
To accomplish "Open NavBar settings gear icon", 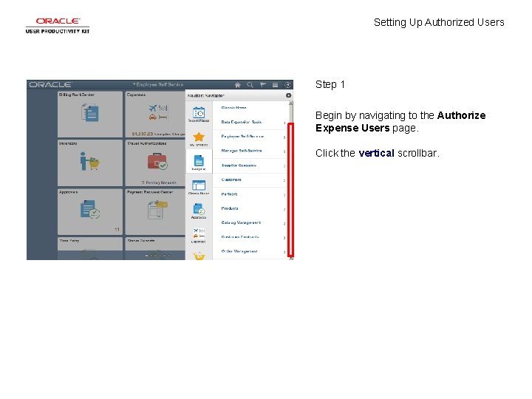I will pos(288,95).
